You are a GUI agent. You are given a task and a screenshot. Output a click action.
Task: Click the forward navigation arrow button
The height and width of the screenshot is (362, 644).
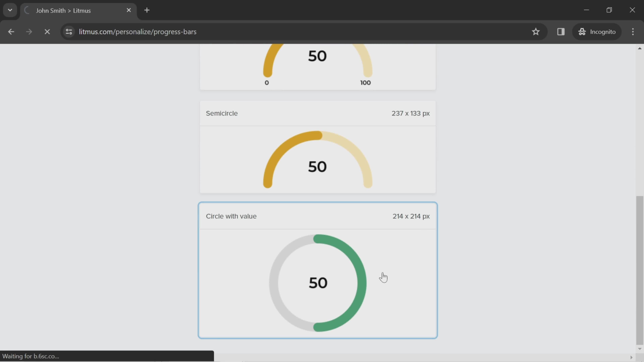[29, 31]
